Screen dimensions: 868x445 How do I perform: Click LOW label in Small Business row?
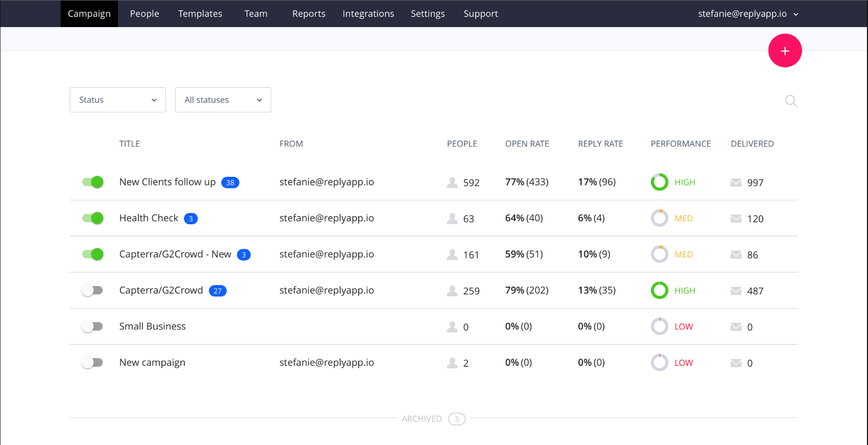684,327
